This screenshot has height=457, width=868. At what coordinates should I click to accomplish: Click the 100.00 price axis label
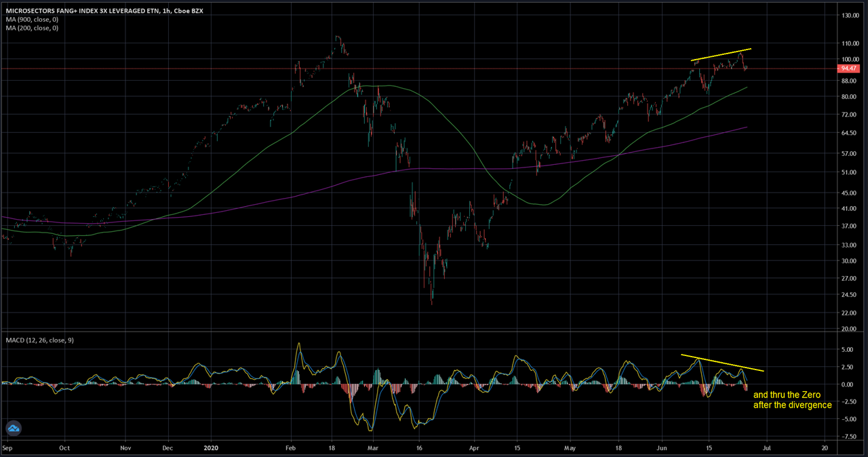[x=850, y=59]
